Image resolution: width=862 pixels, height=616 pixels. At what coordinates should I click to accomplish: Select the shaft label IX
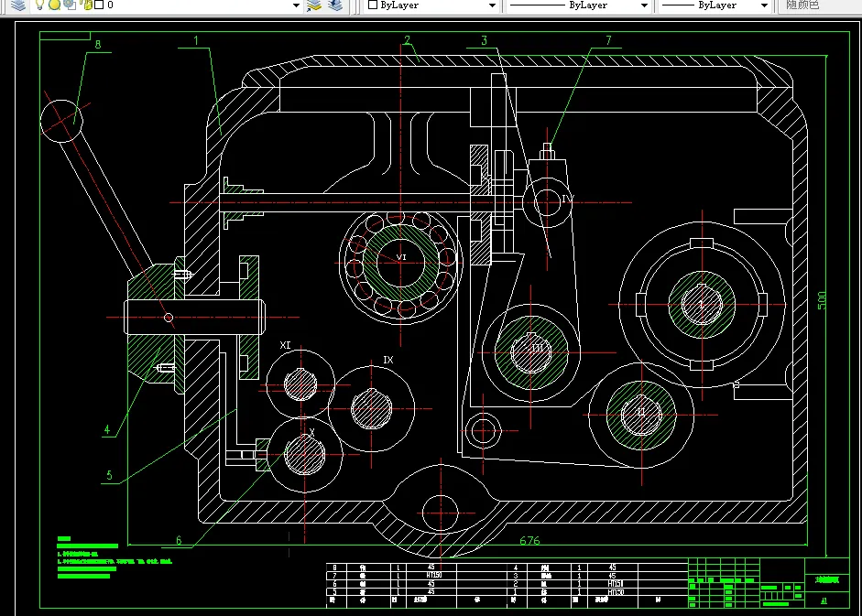(388, 360)
